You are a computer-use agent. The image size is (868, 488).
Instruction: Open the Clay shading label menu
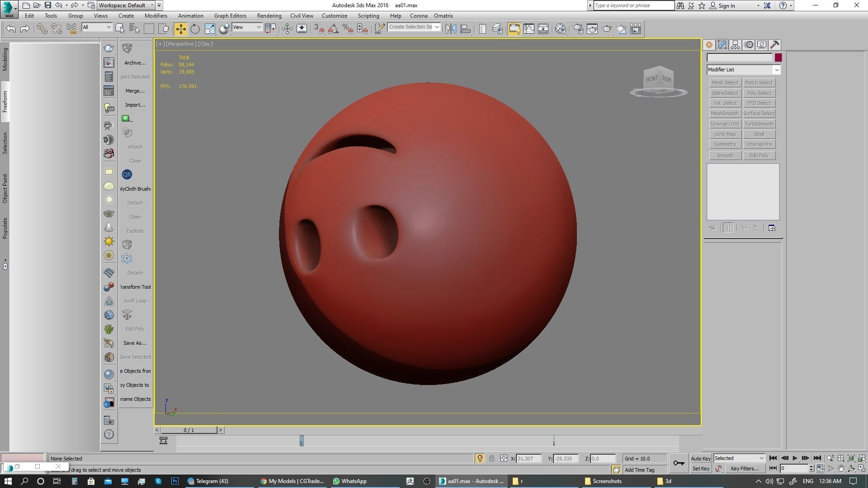(205, 44)
